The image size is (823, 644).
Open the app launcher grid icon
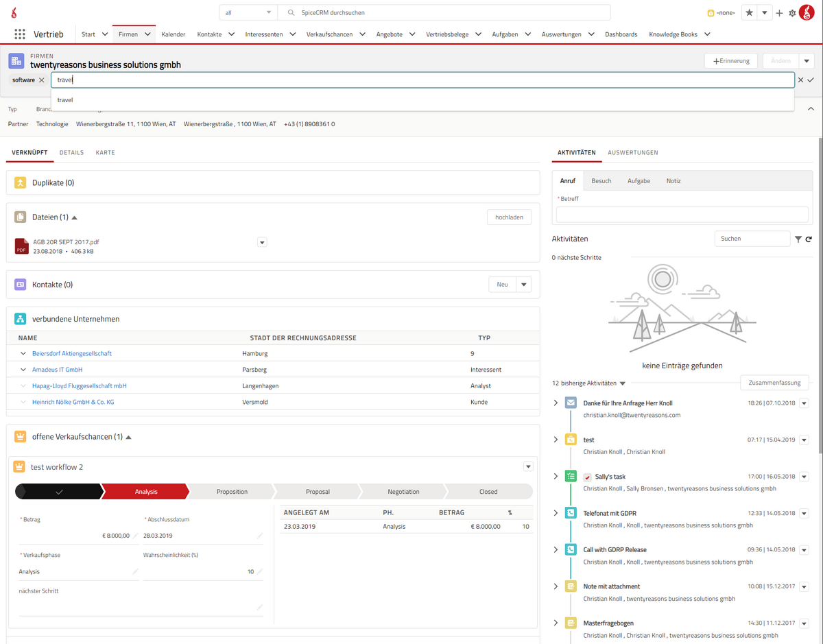(x=20, y=34)
